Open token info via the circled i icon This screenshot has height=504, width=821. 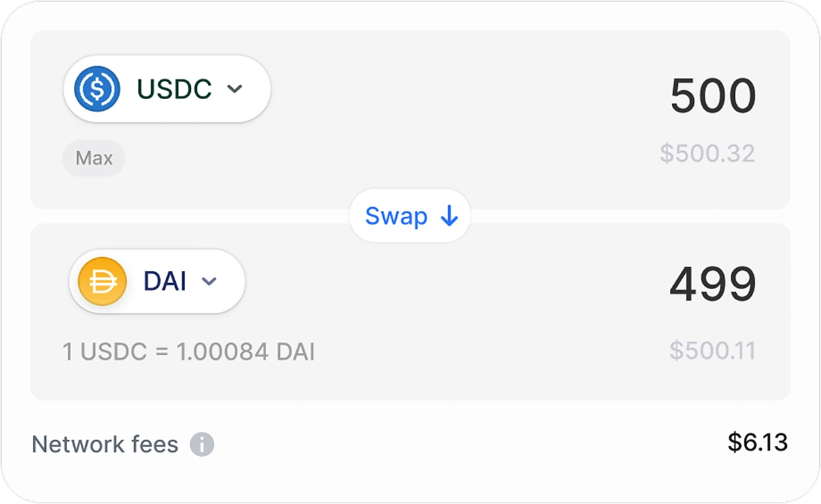pyautogui.click(x=202, y=445)
